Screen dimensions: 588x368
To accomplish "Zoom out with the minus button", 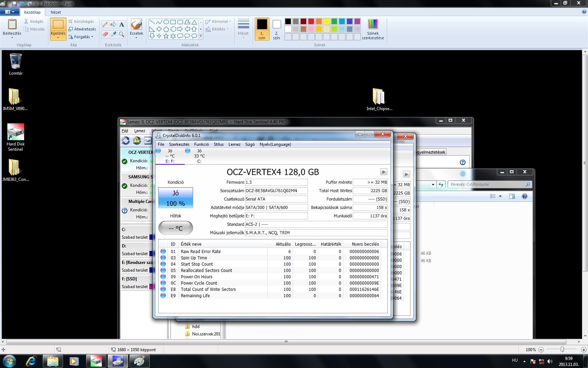I will coord(541,349).
